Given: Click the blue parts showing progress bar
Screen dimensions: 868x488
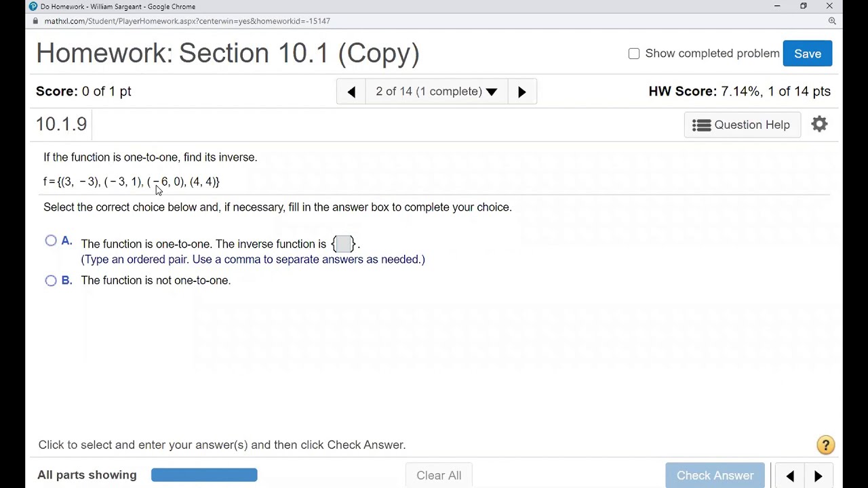Looking at the screenshot, I should (x=204, y=475).
